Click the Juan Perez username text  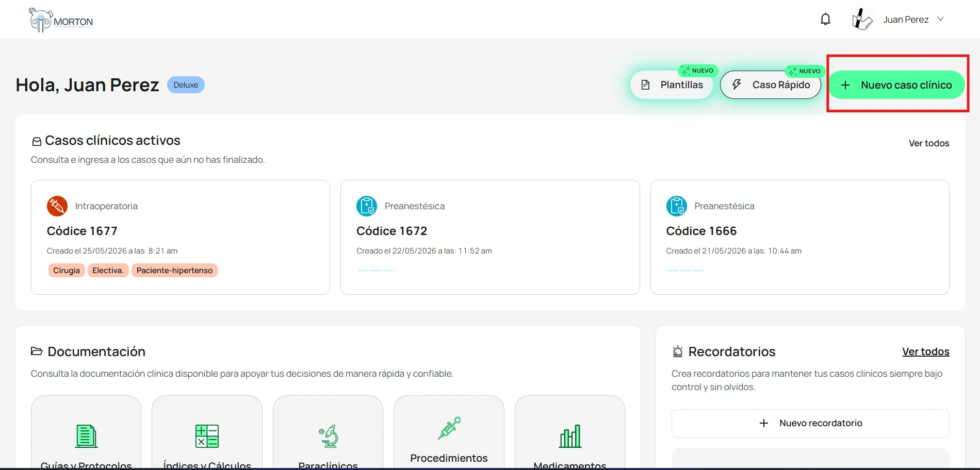[906, 20]
